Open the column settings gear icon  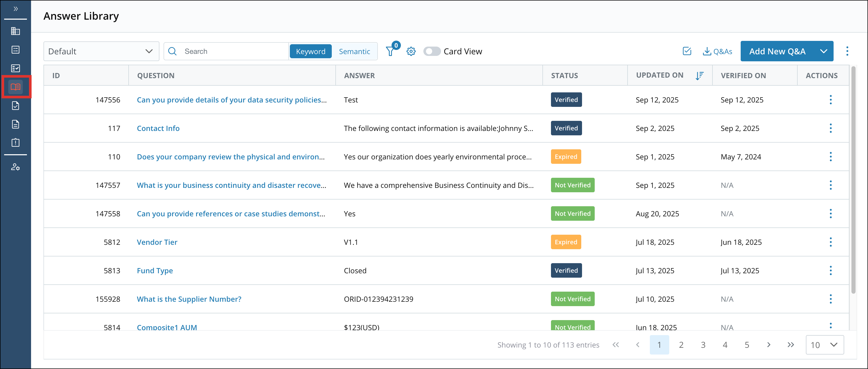(411, 51)
